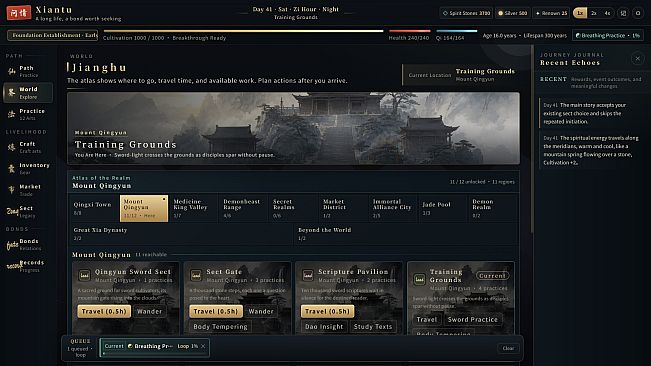Select the Qingxi Town region tab
651x366 pixels.
[x=94, y=208]
